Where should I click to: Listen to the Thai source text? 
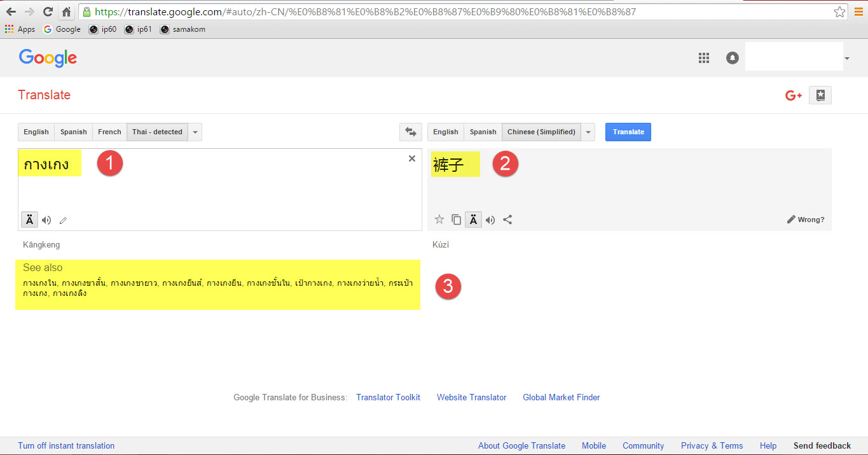click(46, 220)
